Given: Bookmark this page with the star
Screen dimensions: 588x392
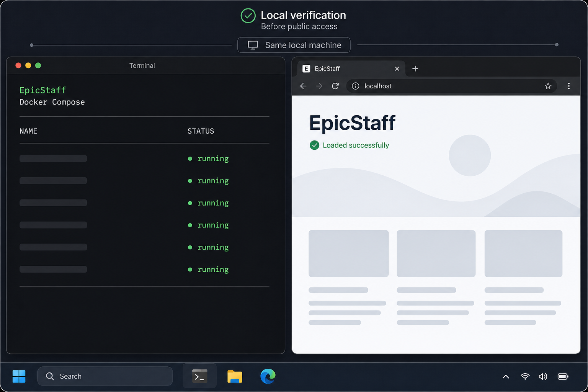Looking at the screenshot, I should coord(548,86).
